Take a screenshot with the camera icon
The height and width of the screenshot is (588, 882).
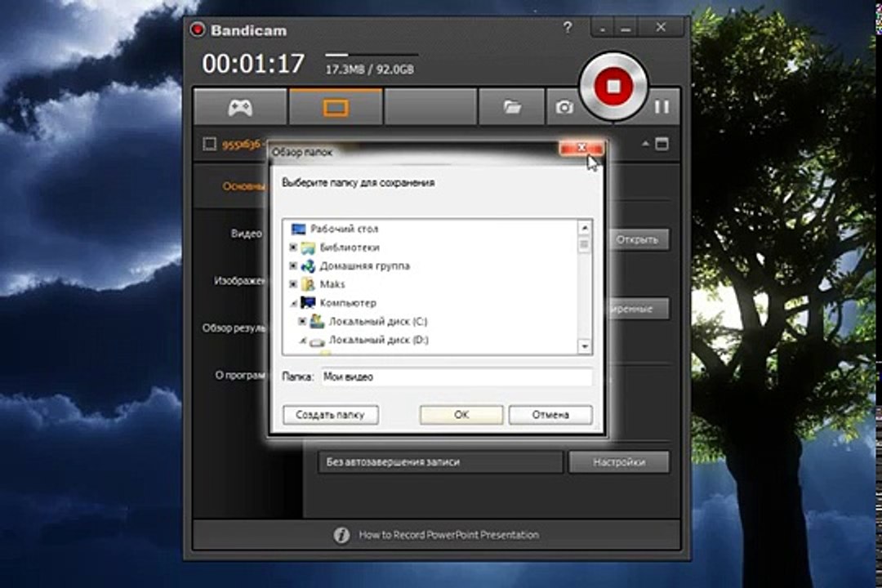tap(564, 107)
